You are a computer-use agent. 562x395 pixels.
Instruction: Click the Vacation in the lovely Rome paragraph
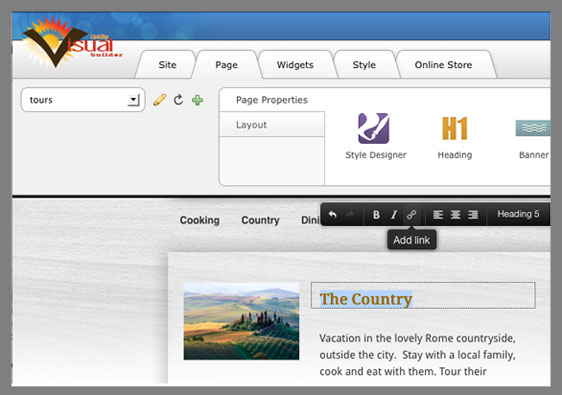coord(417,354)
